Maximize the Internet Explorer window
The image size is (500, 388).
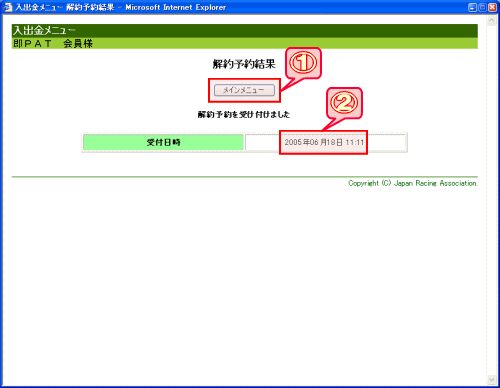[x=482, y=7]
